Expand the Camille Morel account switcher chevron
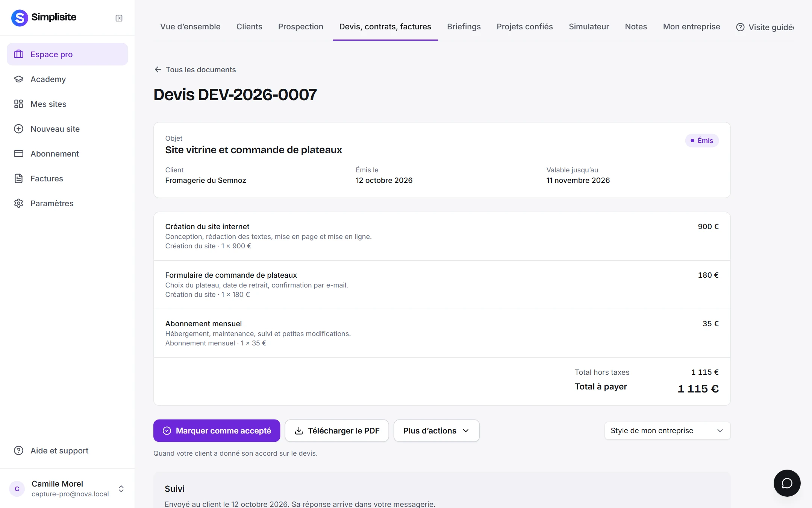This screenshot has height=508, width=812. point(121,489)
